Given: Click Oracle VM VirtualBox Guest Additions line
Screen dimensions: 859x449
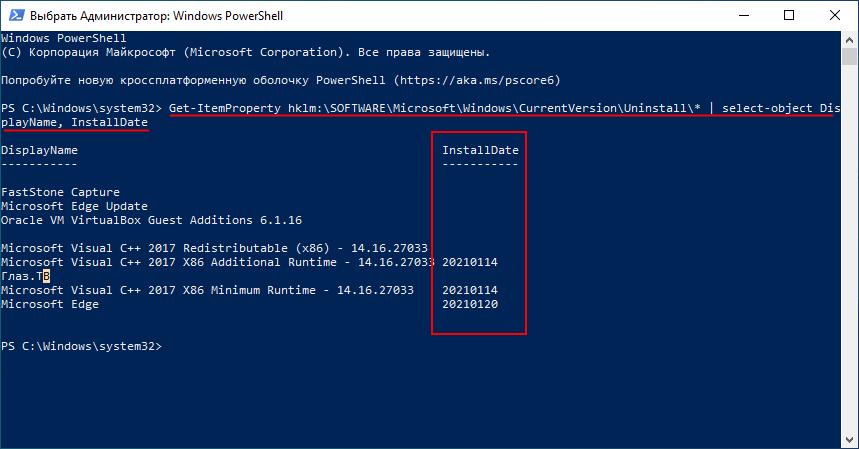Looking at the screenshot, I should (152, 220).
